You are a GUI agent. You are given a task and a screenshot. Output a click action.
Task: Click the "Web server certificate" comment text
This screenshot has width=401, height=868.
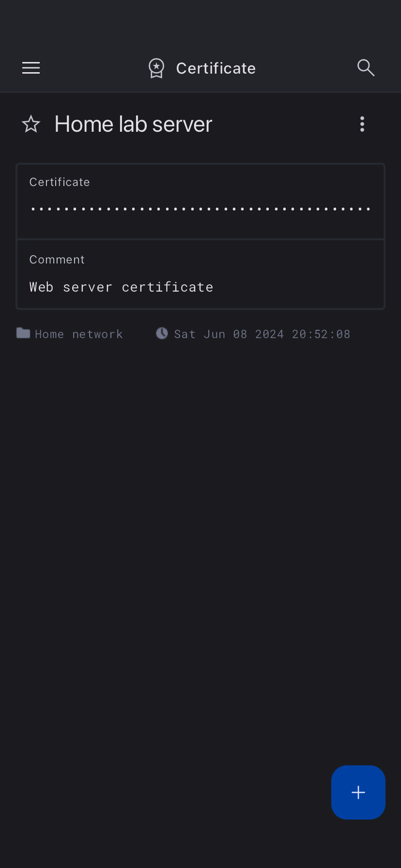[x=121, y=287]
